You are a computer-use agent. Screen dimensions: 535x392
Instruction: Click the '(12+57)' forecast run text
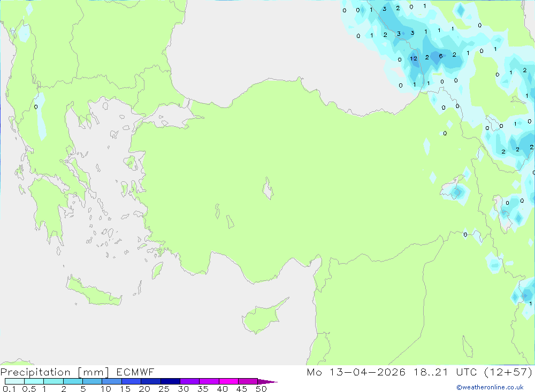[508, 372]
